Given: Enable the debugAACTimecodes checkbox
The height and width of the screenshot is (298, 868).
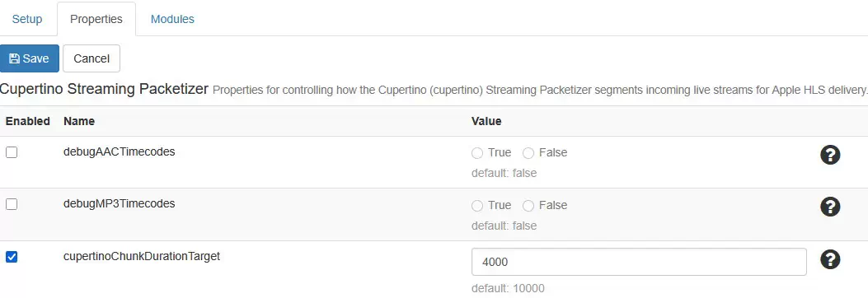Looking at the screenshot, I should coord(12,152).
